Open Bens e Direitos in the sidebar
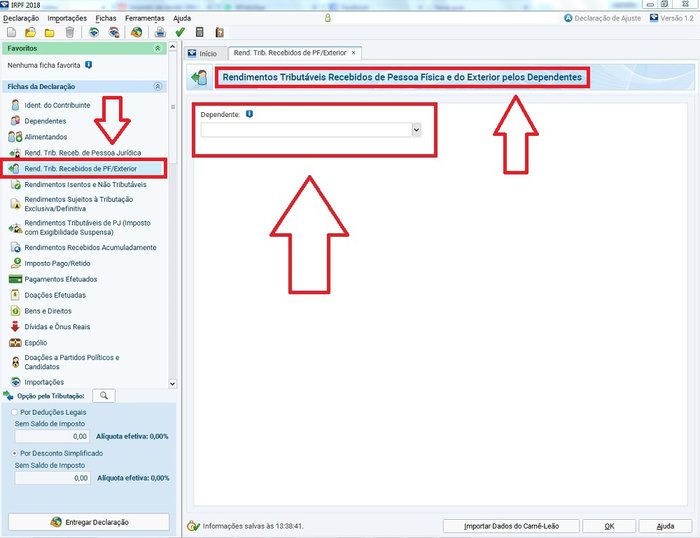The height and width of the screenshot is (538, 700). coord(46,311)
